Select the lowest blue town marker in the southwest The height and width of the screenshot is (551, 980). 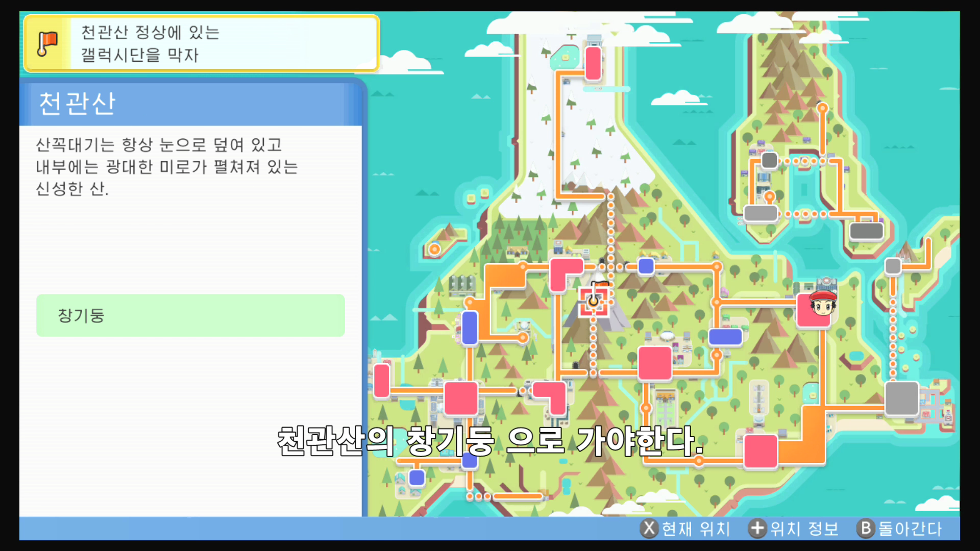tap(417, 478)
